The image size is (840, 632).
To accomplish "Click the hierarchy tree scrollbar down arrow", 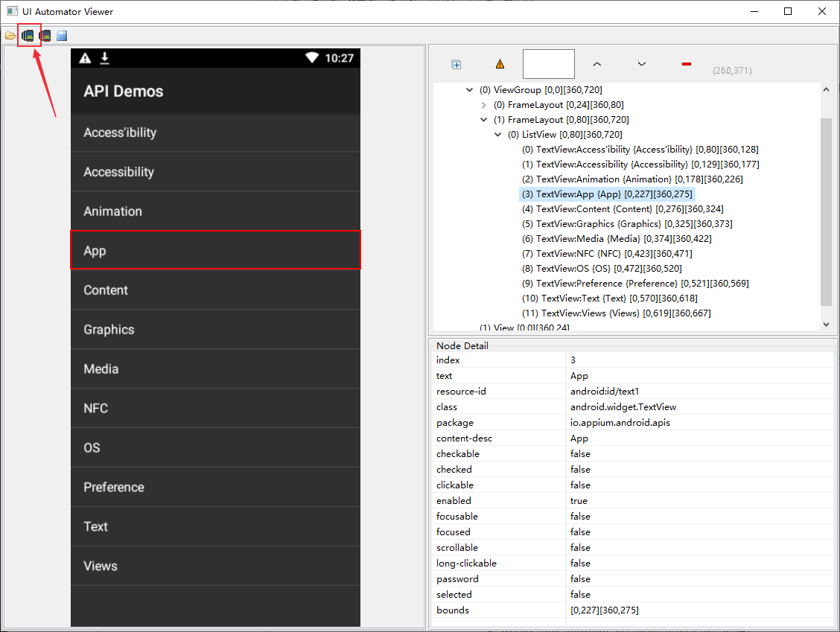I will (x=826, y=324).
